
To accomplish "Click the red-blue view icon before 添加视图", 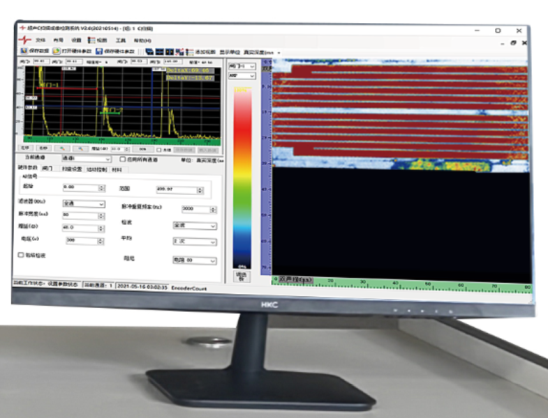I will (180, 52).
